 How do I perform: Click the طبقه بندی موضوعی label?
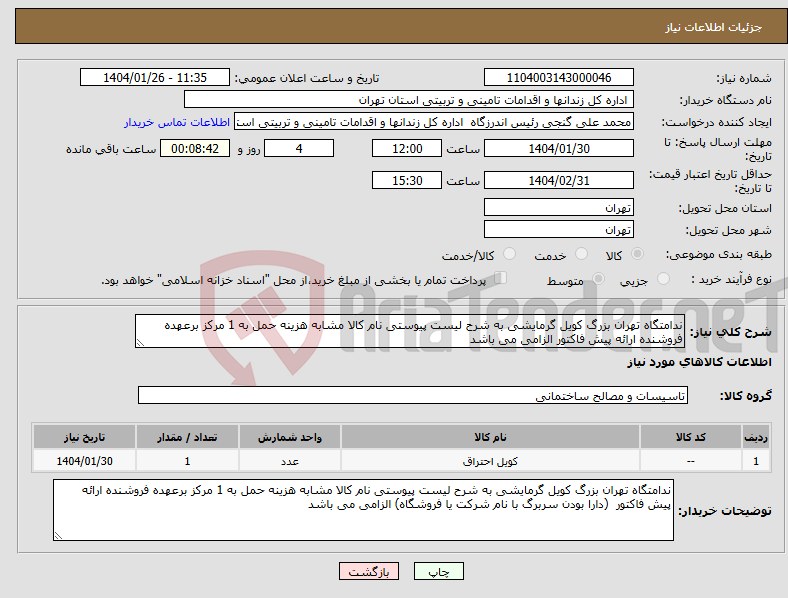(x=719, y=255)
